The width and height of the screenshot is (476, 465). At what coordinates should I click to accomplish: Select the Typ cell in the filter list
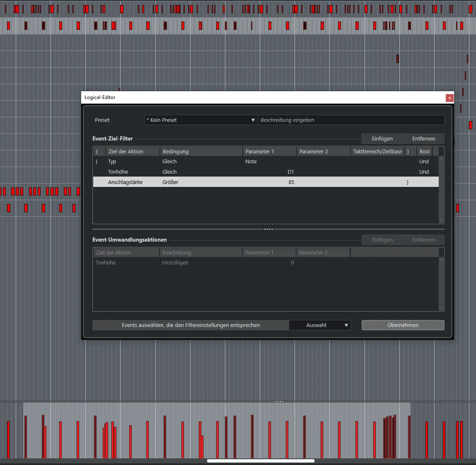(x=112, y=161)
